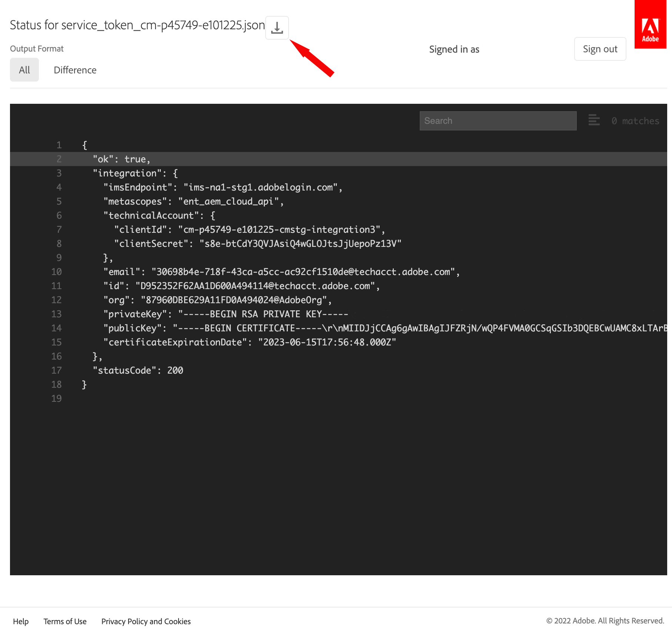Click the metascopes ent_aem_cloud_api line
Image resolution: width=672 pixels, height=629 pixels.
coord(193,201)
